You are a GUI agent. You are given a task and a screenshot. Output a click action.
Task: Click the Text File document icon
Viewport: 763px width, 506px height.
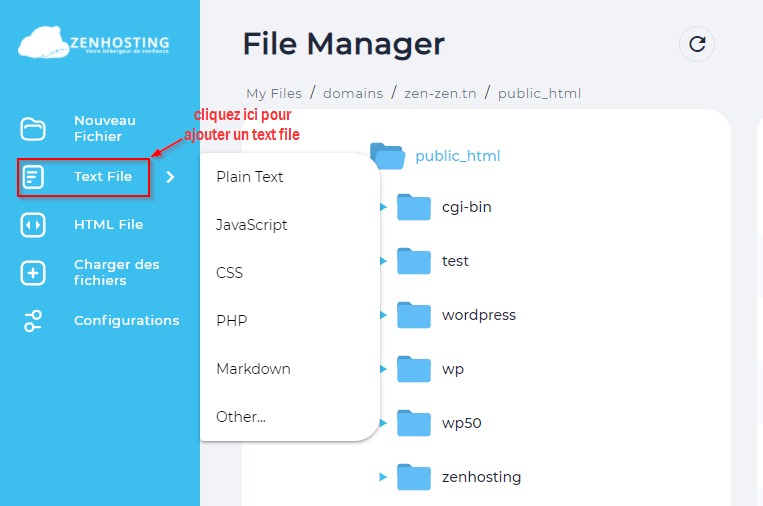33,177
